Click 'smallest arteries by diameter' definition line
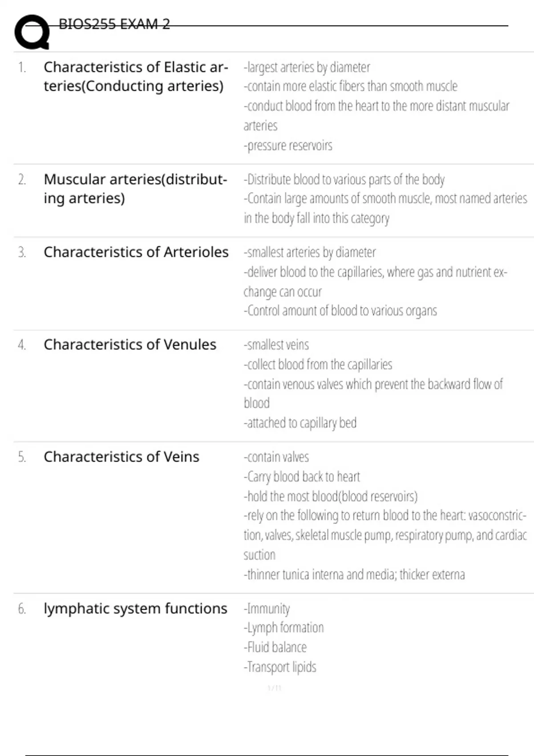This screenshot has width=534, height=756. pyautogui.click(x=310, y=252)
